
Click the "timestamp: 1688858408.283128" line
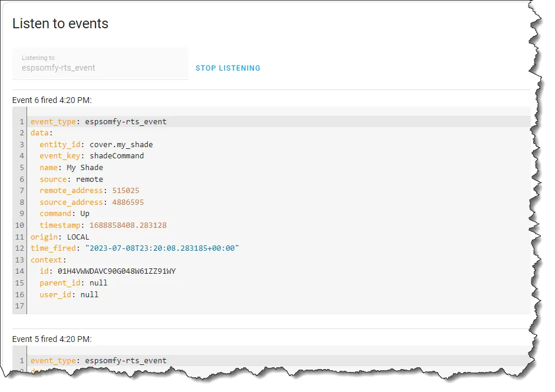103,225
